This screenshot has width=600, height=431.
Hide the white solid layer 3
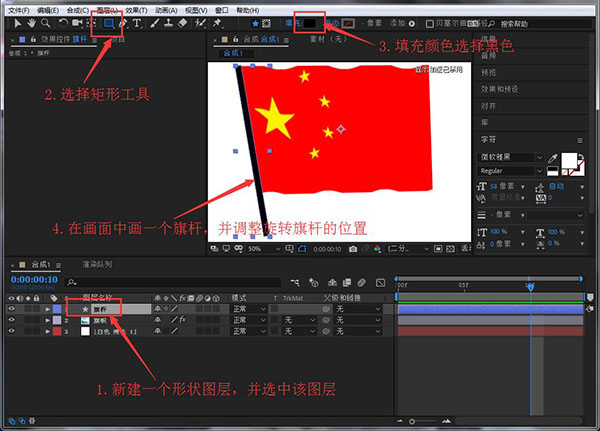point(11,331)
